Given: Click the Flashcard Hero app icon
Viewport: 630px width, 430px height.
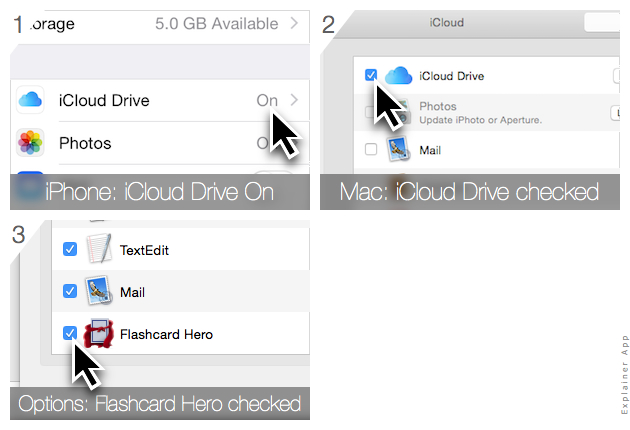Looking at the screenshot, I should pos(98,334).
